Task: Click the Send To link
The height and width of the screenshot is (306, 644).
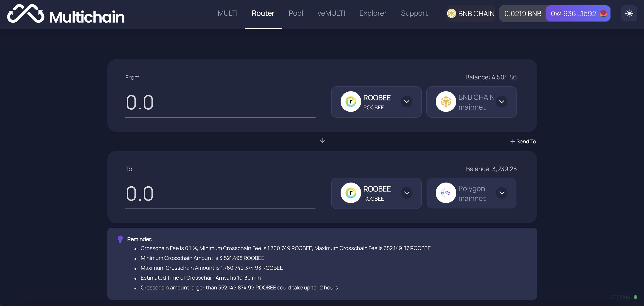Action: click(x=523, y=142)
